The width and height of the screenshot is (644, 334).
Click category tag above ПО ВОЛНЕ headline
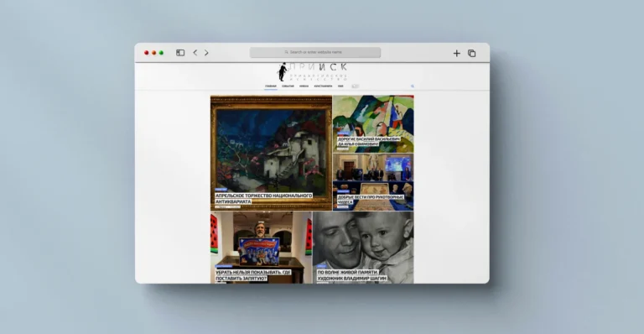[x=322, y=267]
